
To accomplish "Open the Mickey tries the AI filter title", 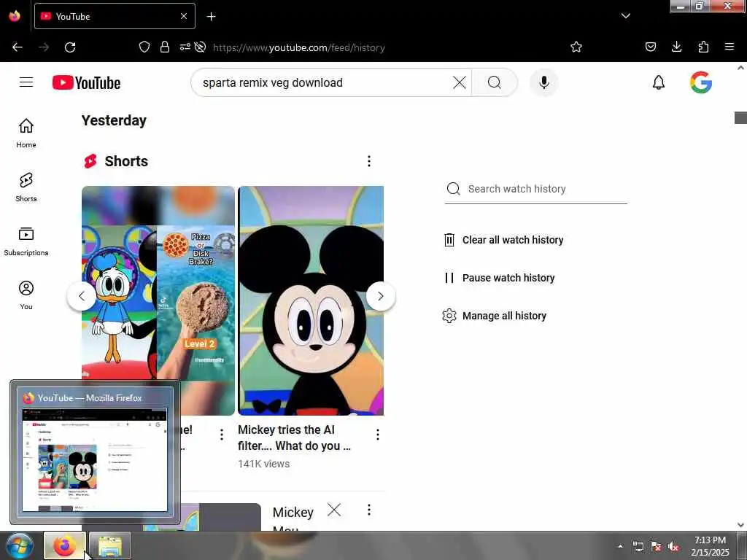I will [295, 437].
